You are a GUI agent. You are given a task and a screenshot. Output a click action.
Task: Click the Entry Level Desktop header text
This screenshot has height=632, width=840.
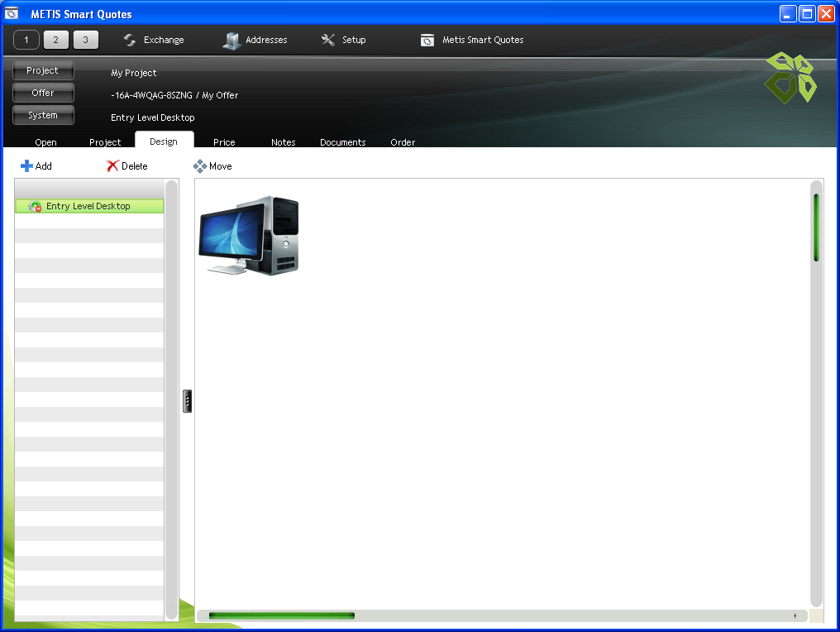(x=153, y=117)
